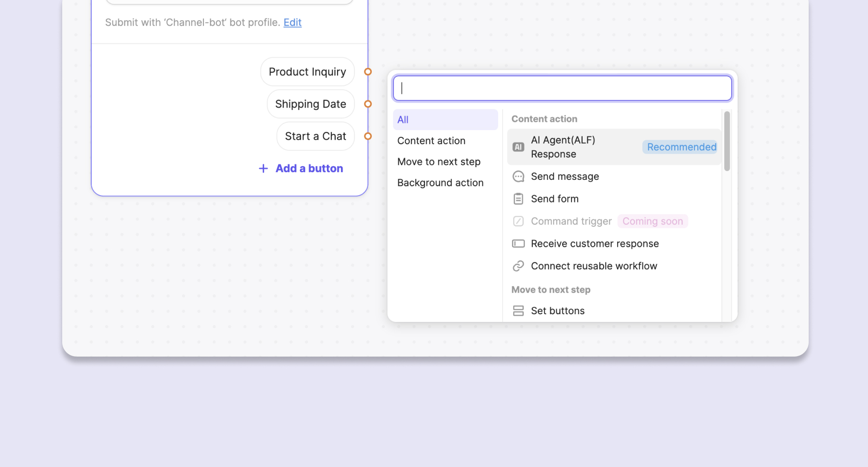Viewport: 868px width, 467px height.
Task: Click the Send message chat bubble icon
Action: (x=518, y=176)
